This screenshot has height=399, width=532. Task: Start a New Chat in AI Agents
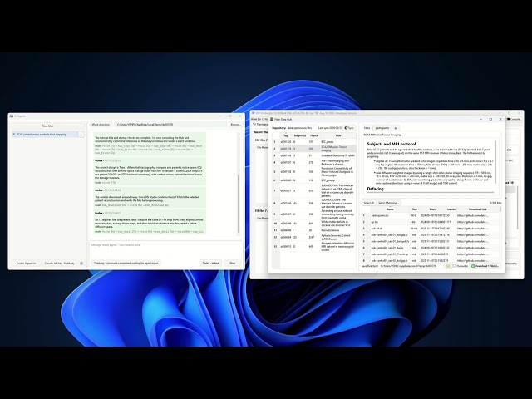pyautogui.click(x=48, y=126)
